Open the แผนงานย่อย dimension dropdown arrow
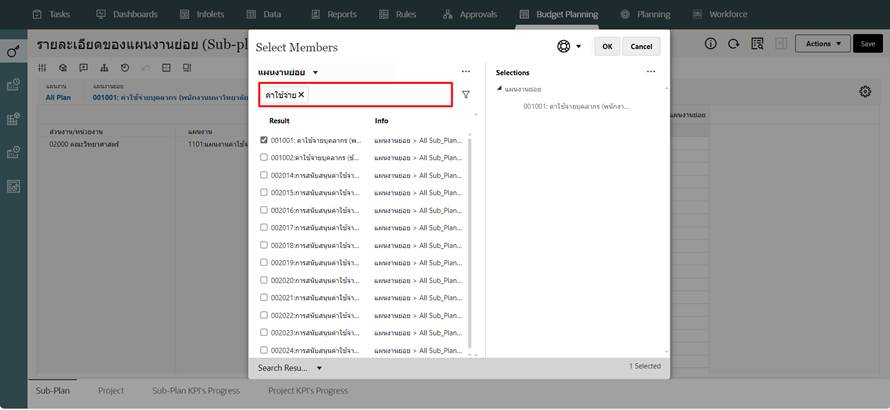Viewport: 890px width, 410px height. point(316,73)
